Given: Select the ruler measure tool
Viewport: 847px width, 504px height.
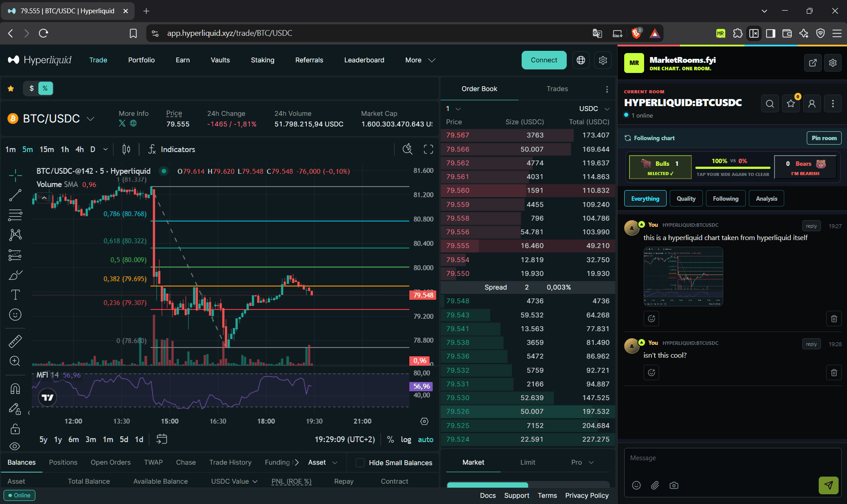Looking at the screenshot, I should coord(15,341).
